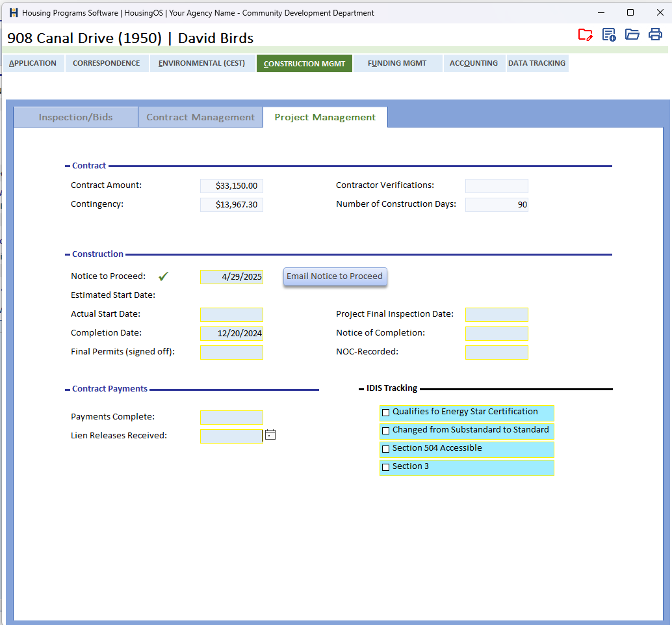The width and height of the screenshot is (672, 625).
Task: Click green checkmark next to Notice to Proceed
Action: tap(163, 276)
